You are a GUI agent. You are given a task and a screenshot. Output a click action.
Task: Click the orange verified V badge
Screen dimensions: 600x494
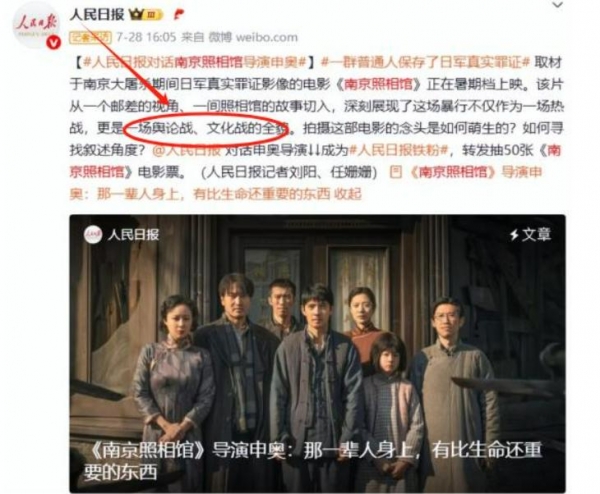pyautogui.click(x=53, y=42)
